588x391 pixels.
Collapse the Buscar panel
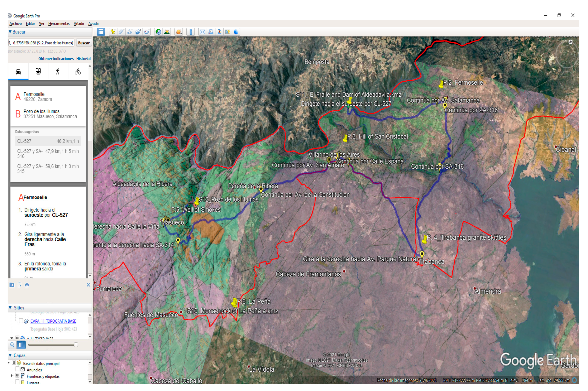pos(10,32)
